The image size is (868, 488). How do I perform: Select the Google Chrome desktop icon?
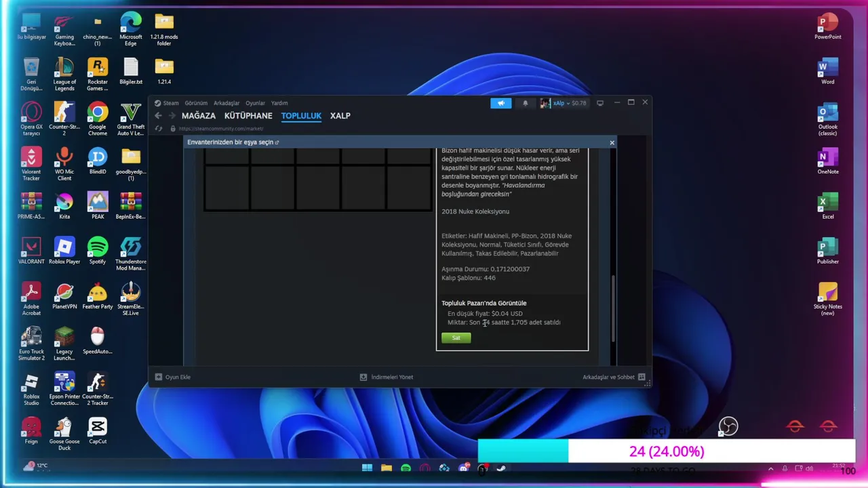click(98, 119)
